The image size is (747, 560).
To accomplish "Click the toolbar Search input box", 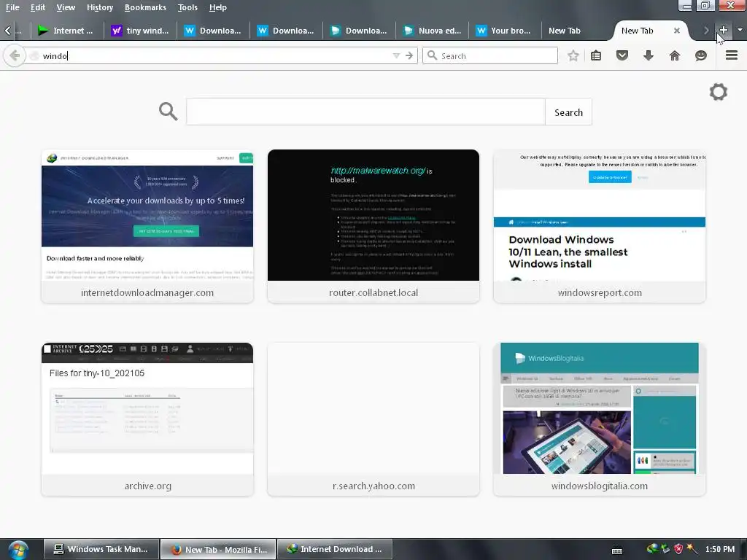I will 489,55.
